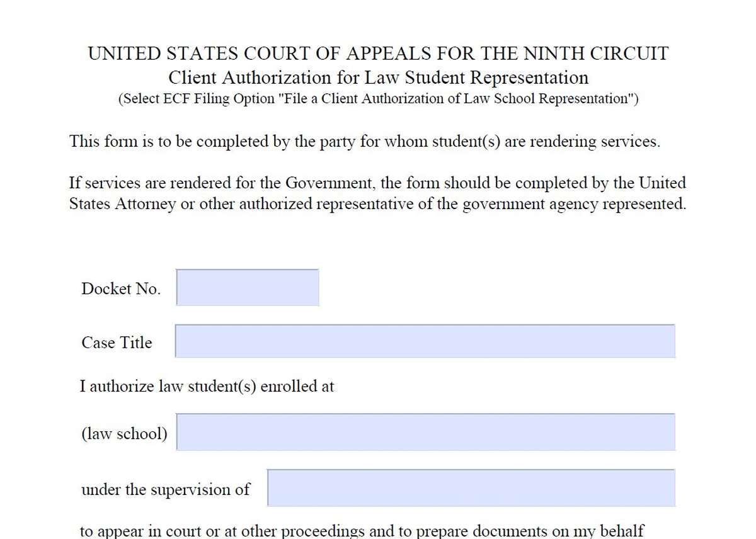Click the Case Title text field
The height and width of the screenshot is (539, 756).
coord(425,341)
